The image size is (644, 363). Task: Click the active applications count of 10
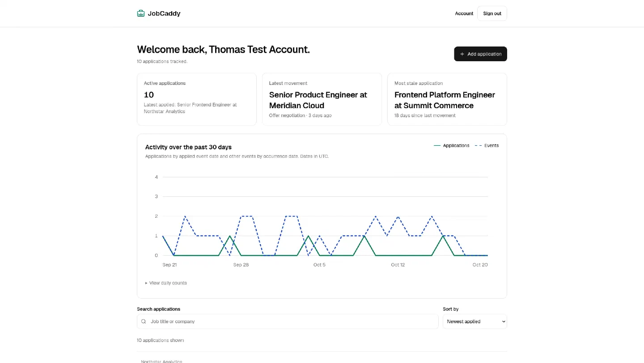(149, 95)
